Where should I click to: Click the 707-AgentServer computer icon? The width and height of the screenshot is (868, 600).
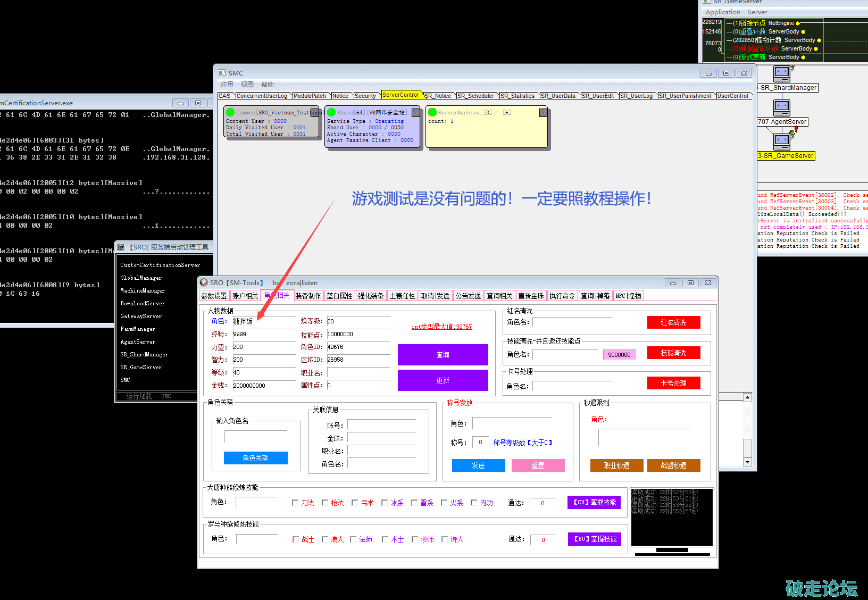point(782,107)
